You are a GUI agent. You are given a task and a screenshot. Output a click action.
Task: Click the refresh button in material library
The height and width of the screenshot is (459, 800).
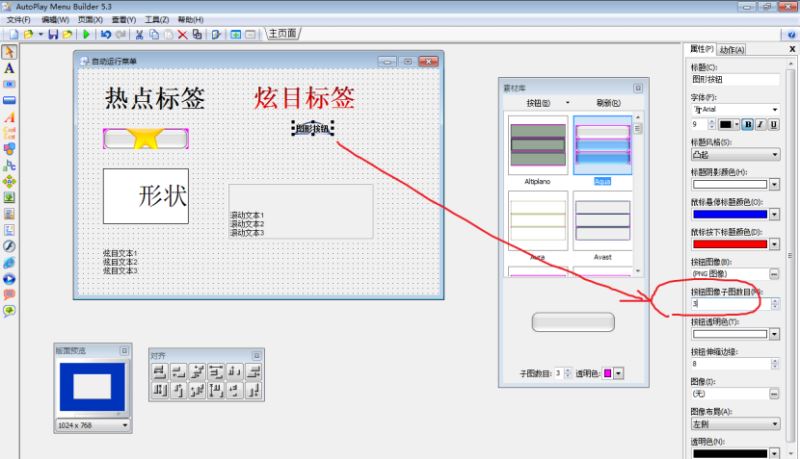[x=608, y=103]
